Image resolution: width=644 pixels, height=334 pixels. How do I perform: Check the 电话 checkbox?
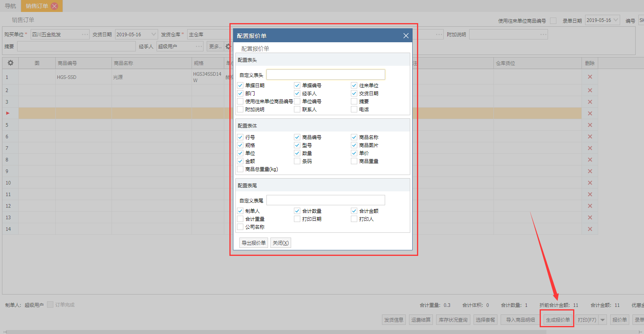click(354, 109)
